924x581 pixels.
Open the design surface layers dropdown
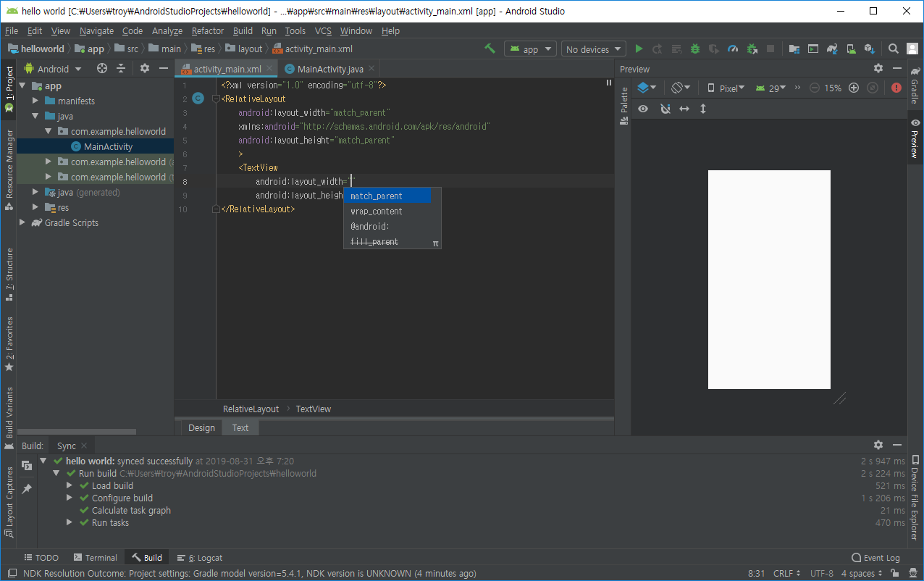tap(647, 88)
